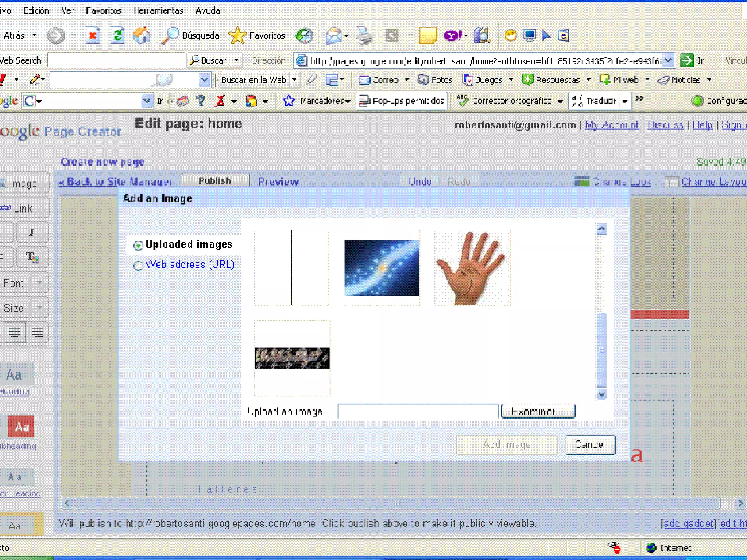Click the Marcadores star icon in Google toolbar
The width and height of the screenshot is (747, 560).
pos(289,101)
